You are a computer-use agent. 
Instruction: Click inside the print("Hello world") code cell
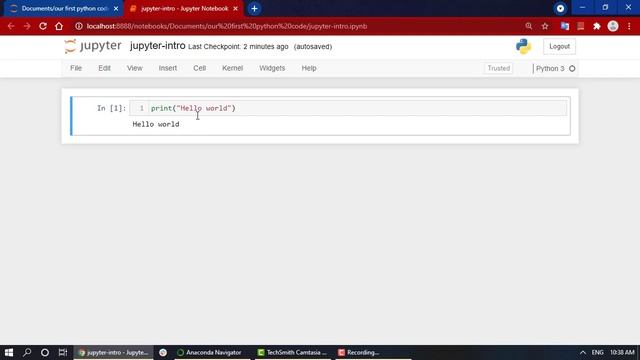(348, 108)
